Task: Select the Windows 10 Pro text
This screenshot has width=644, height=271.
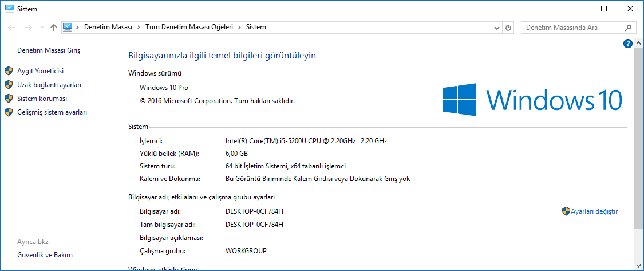Action: coord(164,88)
